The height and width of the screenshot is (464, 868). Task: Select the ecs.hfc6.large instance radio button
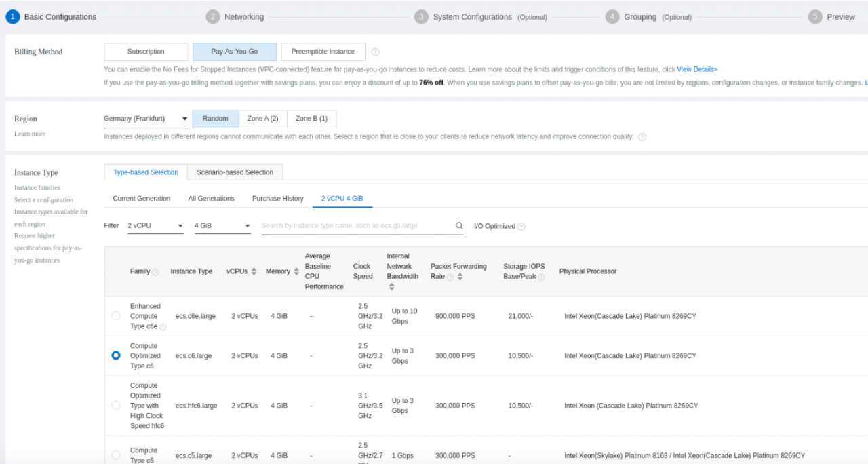pyautogui.click(x=116, y=406)
